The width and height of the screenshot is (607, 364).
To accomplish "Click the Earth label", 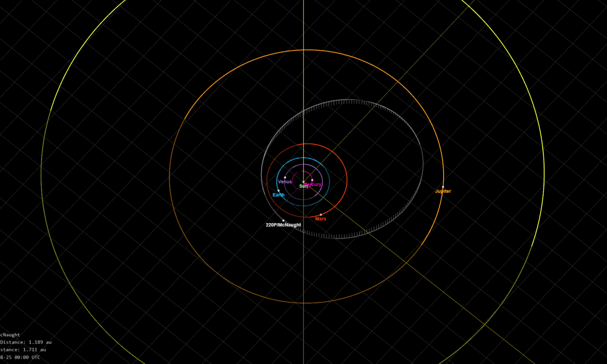I will 278,195.
